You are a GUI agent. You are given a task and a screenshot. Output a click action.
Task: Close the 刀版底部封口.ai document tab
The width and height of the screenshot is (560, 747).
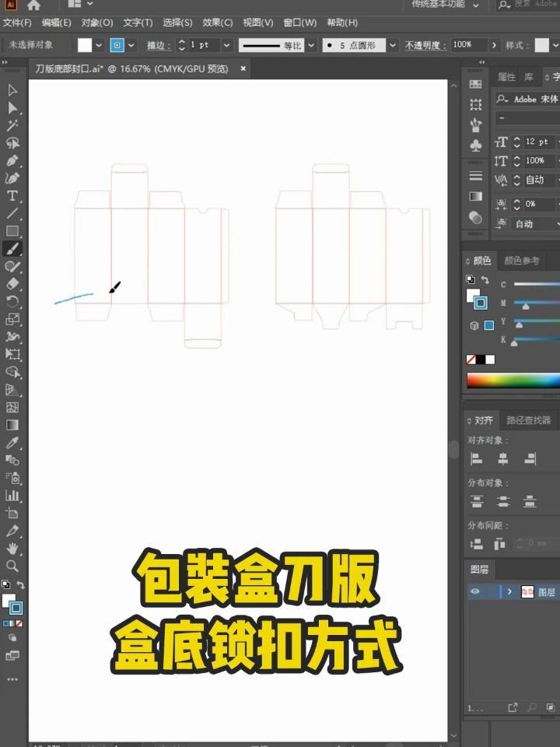(x=243, y=68)
